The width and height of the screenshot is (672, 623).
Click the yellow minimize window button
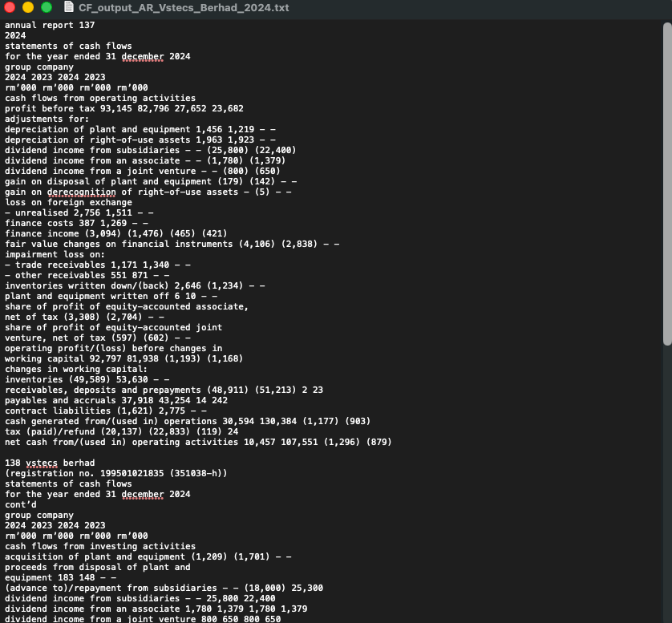tap(28, 7)
